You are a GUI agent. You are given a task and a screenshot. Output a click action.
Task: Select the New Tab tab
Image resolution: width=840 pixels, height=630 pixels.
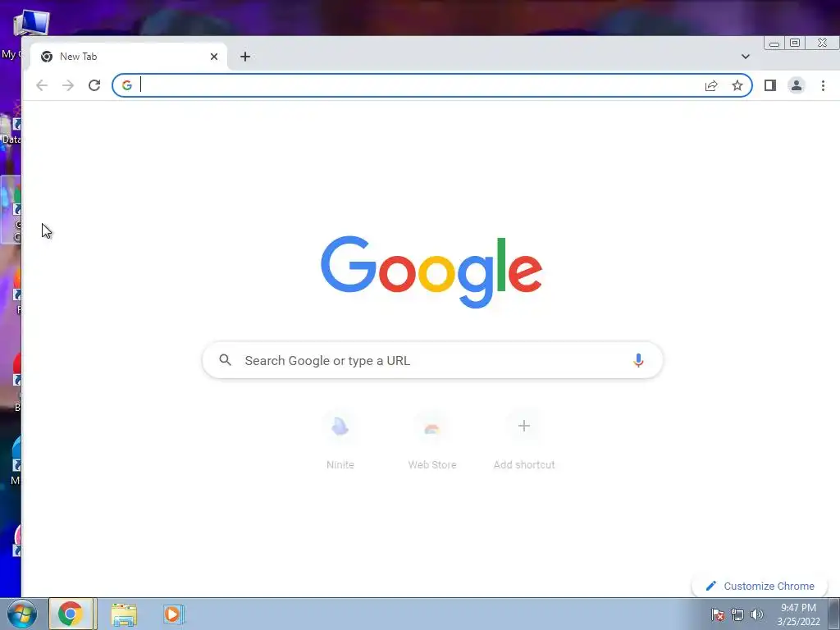(129, 57)
